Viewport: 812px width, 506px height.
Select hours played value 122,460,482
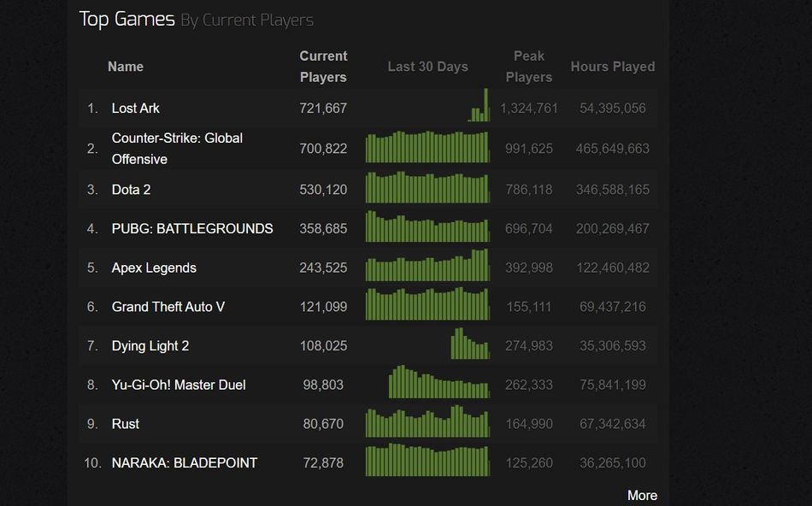point(613,268)
